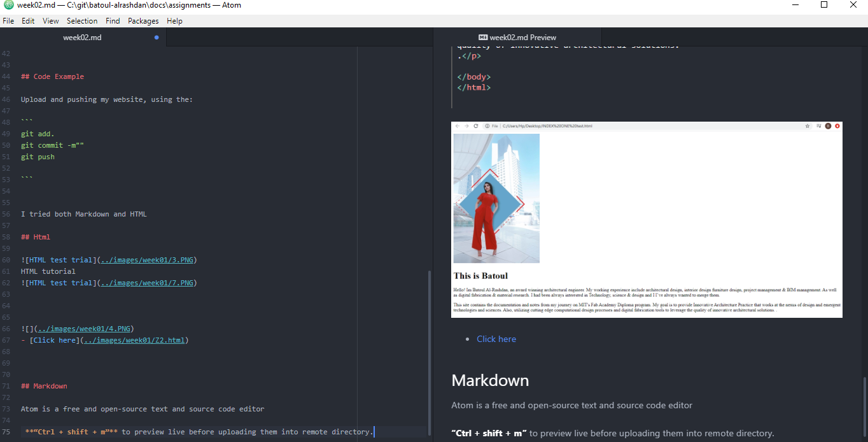Image resolution: width=868 pixels, height=442 pixels.
Task: Open the View menu
Action: 51,21
